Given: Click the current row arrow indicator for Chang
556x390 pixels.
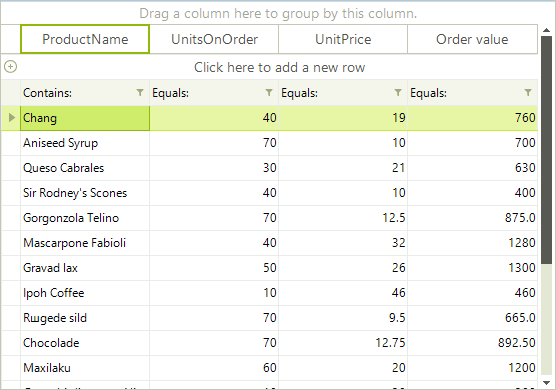Looking at the screenshot, I should coord(12,117).
